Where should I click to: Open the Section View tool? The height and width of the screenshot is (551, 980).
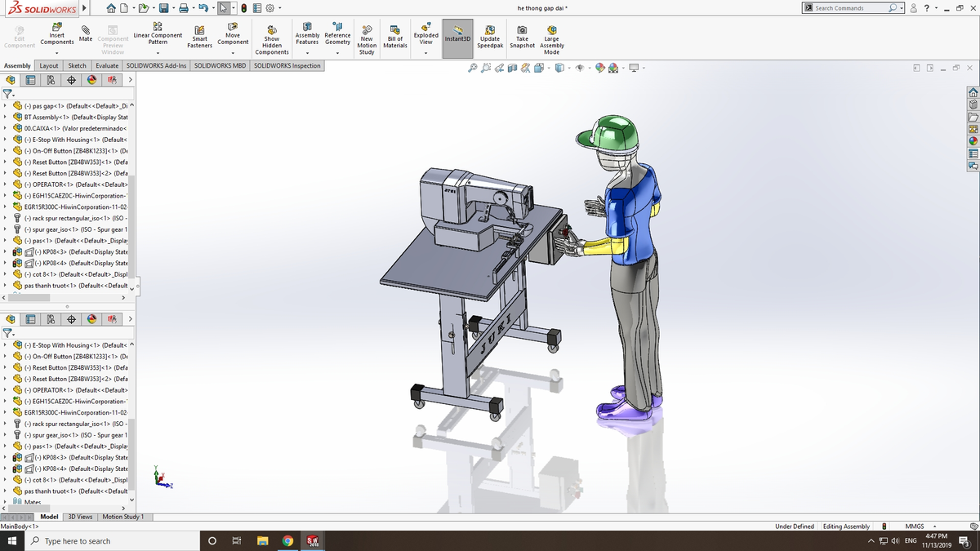pos(512,68)
